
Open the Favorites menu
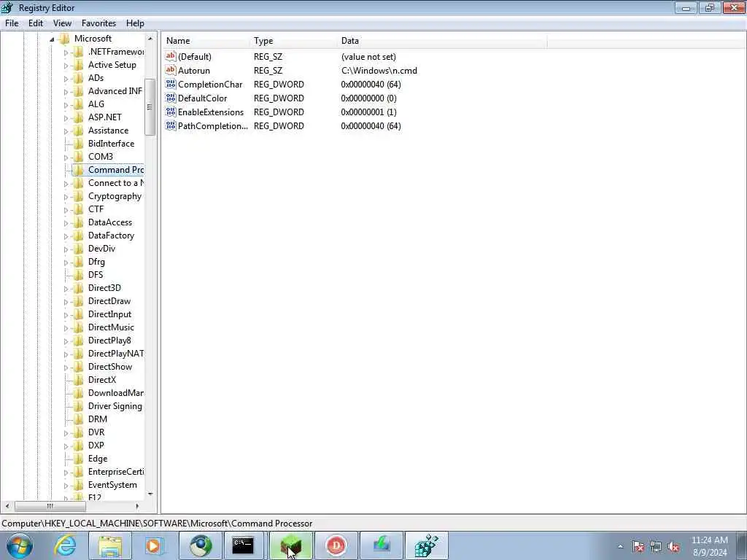pos(98,23)
